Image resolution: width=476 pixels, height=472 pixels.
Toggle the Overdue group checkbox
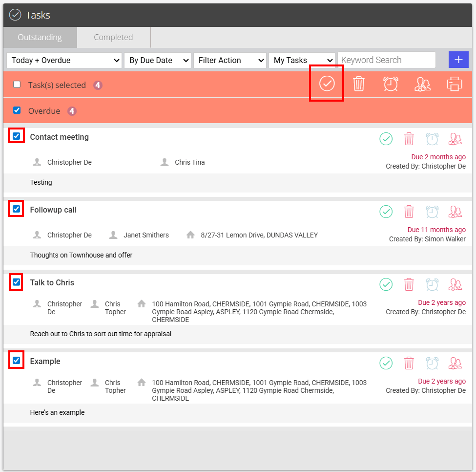(17, 110)
